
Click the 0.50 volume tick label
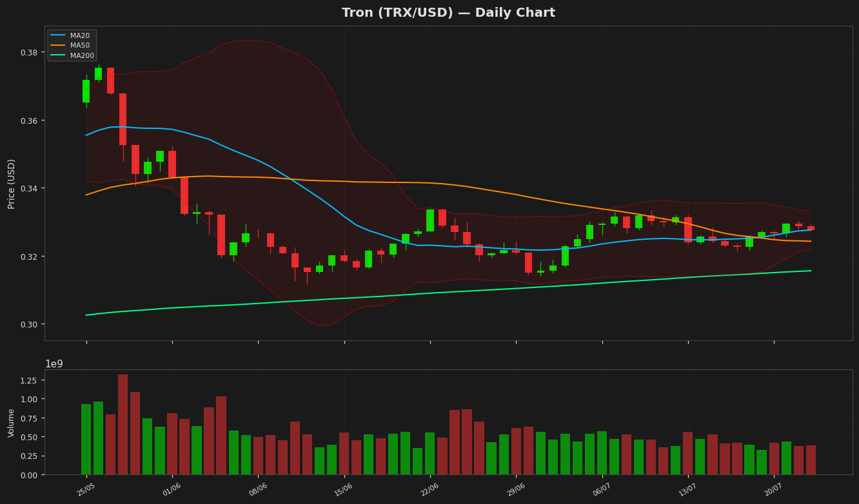coord(30,437)
